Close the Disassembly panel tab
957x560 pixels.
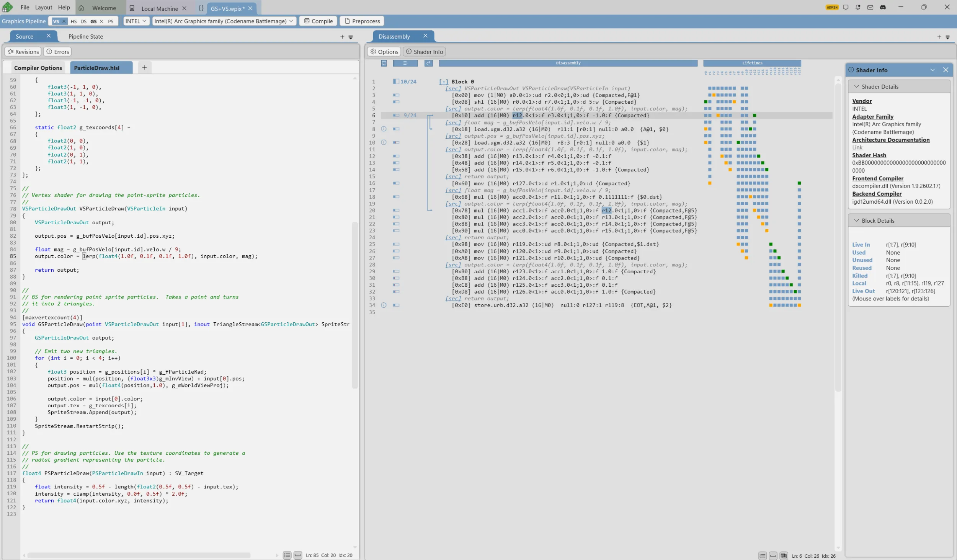click(x=425, y=36)
